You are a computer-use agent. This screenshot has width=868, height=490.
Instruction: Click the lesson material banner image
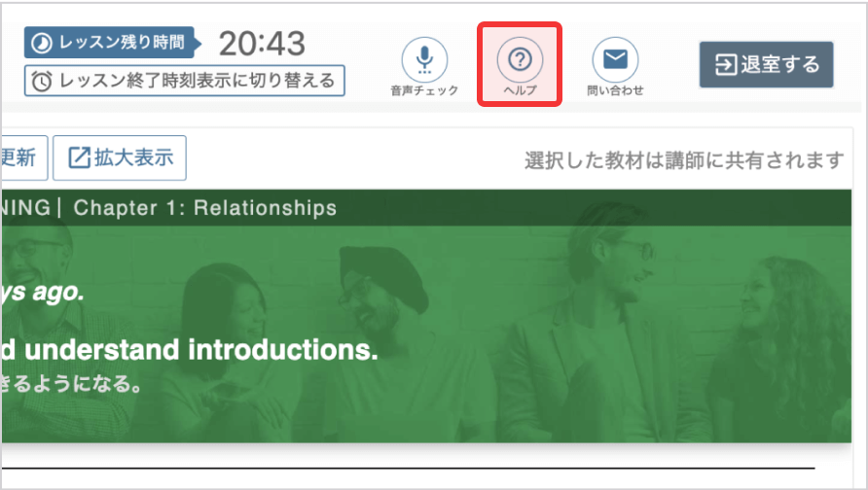pos(425,316)
